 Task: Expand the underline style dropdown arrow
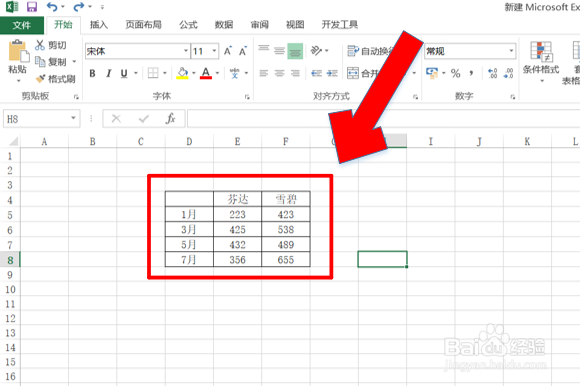pos(136,73)
